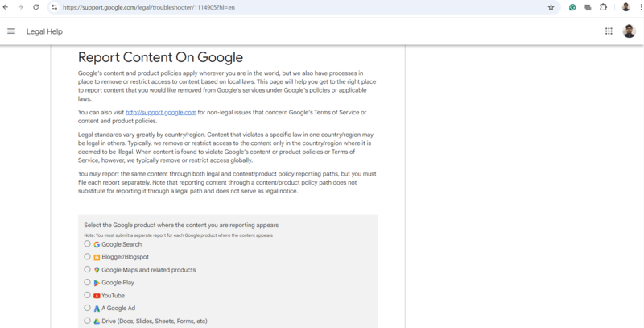The width and height of the screenshot is (644, 328).
Task: Select the YouTube radio option
Action: 87,296
